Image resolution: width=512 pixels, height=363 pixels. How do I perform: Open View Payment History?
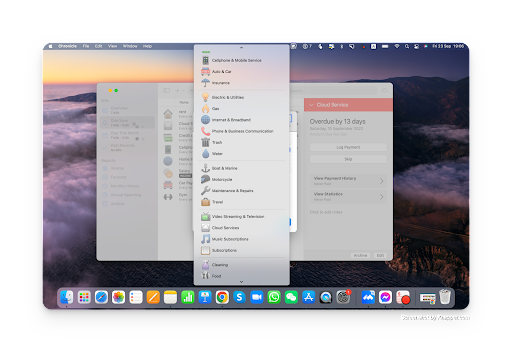coord(348,181)
